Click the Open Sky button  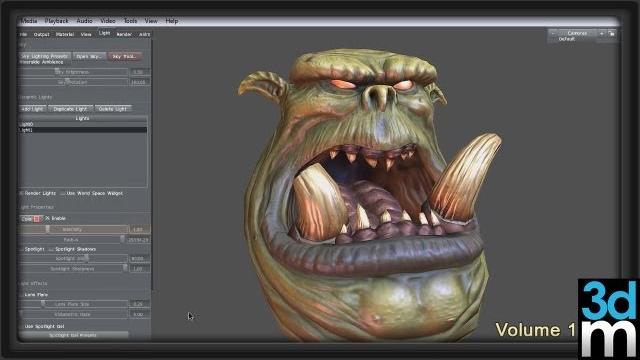pos(89,56)
